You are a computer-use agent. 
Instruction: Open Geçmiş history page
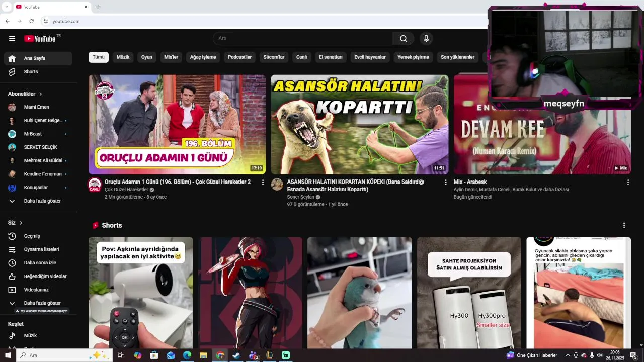(38, 236)
